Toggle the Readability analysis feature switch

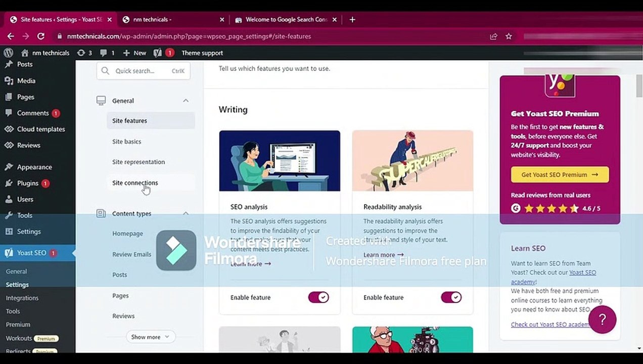pos(451,297)
